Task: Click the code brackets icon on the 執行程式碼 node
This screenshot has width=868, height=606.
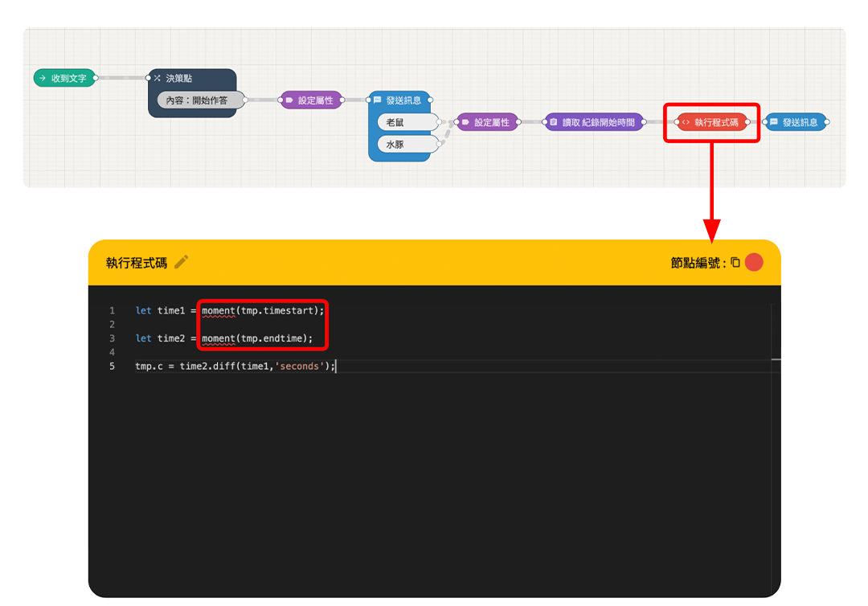Action: (x=686, y=122)
